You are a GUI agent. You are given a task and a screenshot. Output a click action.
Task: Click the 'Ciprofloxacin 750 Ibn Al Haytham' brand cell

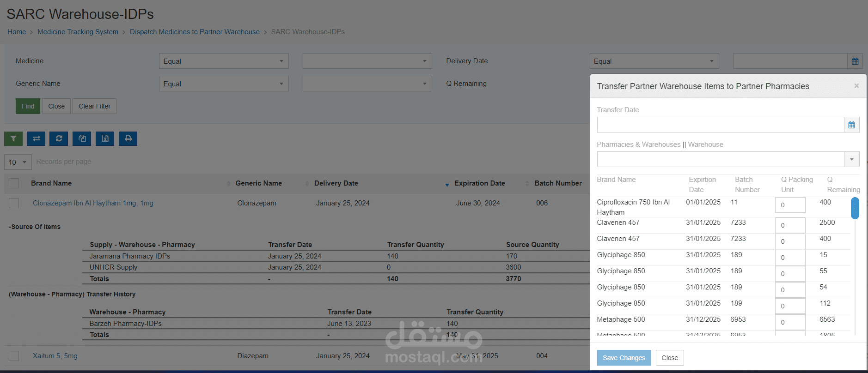633,207
